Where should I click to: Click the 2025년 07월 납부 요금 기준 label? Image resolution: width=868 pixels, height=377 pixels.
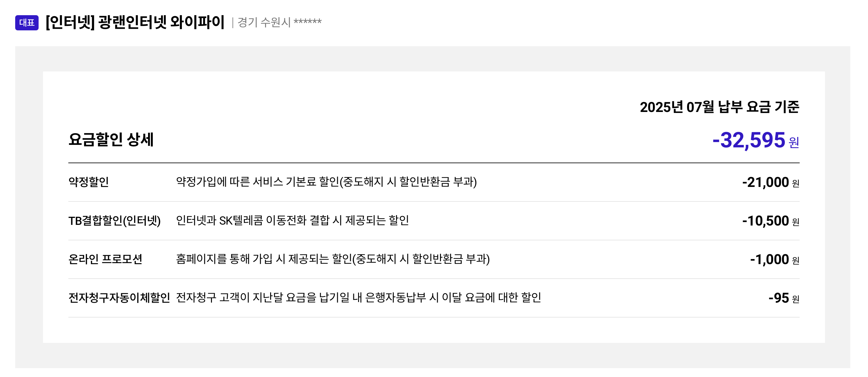point(719,107)
